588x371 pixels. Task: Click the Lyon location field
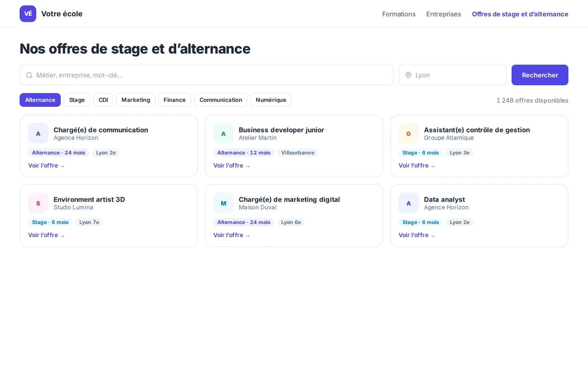point(453,75)
